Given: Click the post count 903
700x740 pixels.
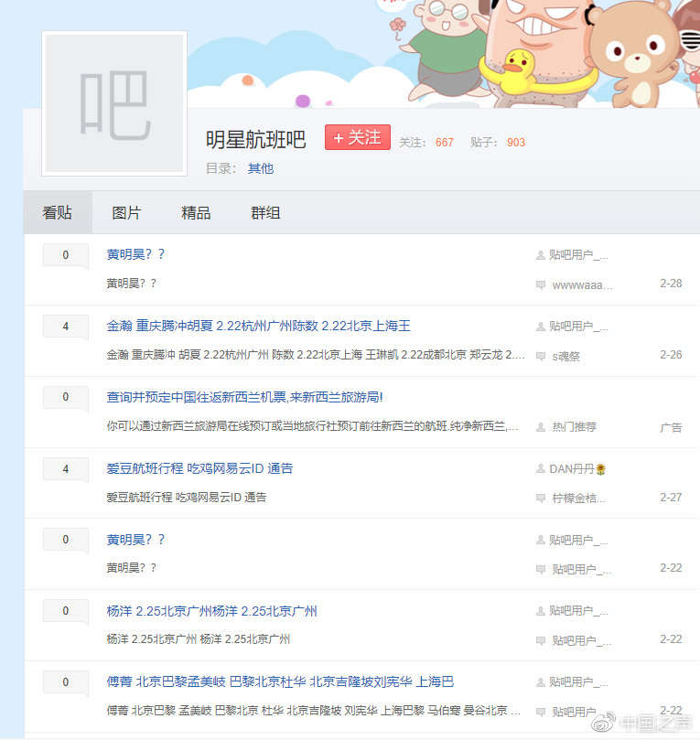Looking at the screenshot, I should click(515, 143).
